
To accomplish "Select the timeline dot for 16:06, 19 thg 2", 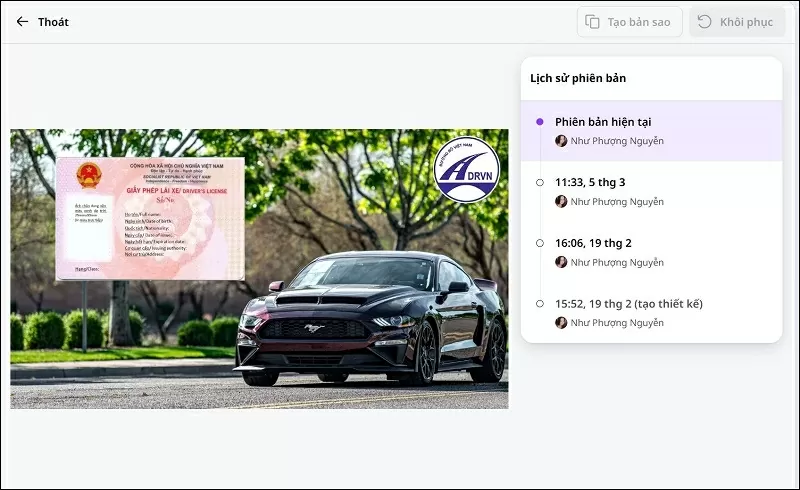I will (540, 243).
